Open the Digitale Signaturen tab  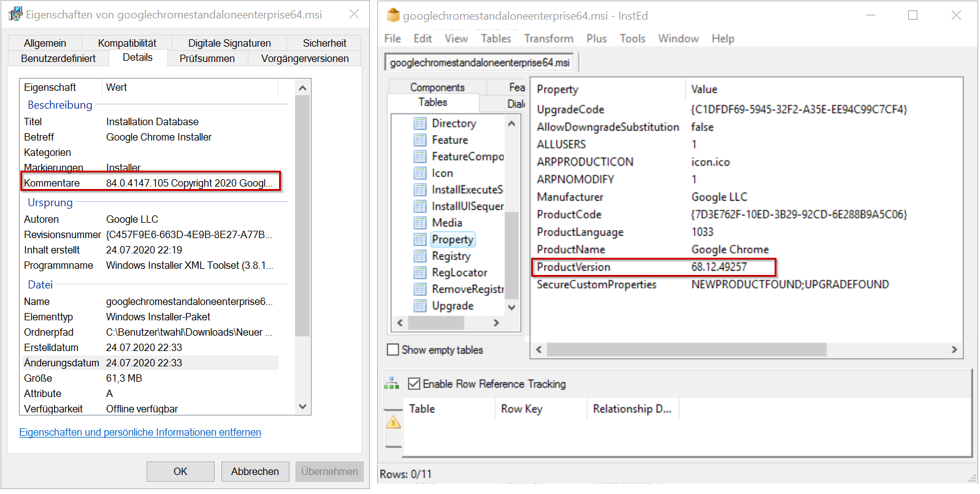tap(229, 43)
